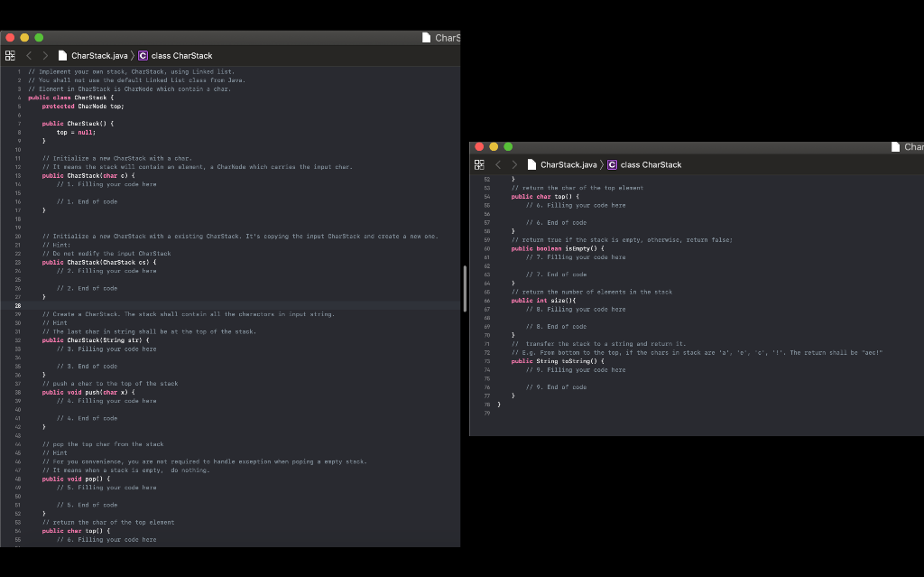The height and width of the screenshot is (577, 924).
Task: Click the 'protected CharNode top;' line
Action: [x=83, y=107]
